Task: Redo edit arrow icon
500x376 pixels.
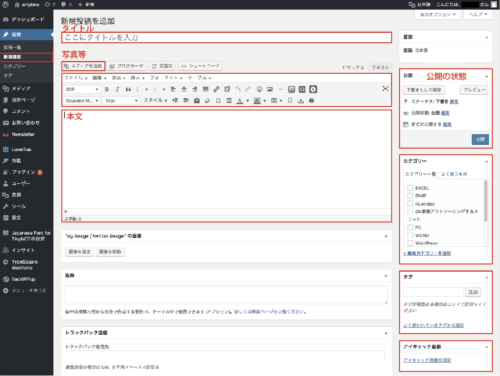Action: (248, 89)
